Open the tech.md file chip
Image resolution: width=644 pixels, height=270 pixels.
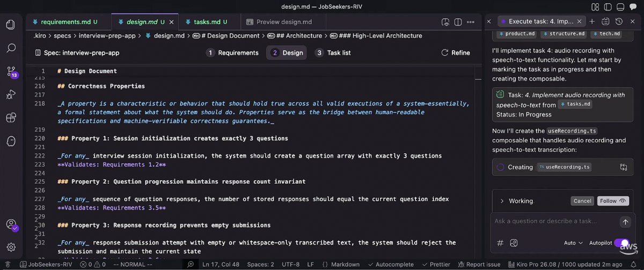click(x=606, y=34)
